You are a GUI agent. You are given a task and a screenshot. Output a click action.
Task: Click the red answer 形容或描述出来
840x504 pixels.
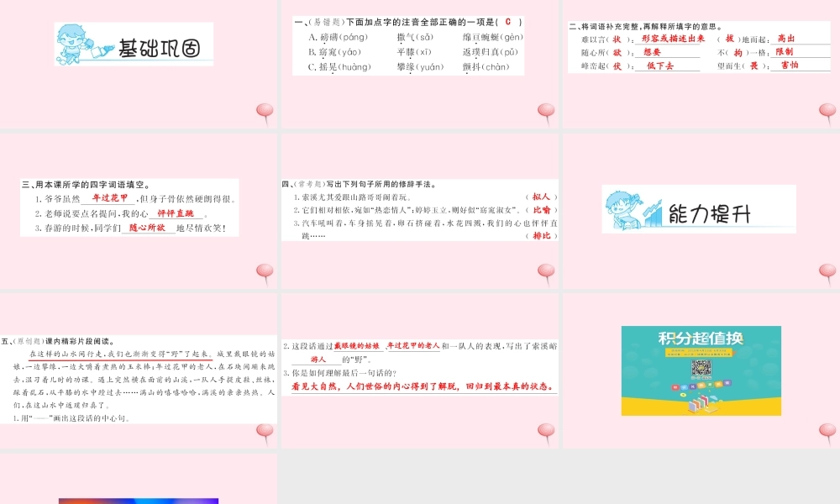(673, 39)
